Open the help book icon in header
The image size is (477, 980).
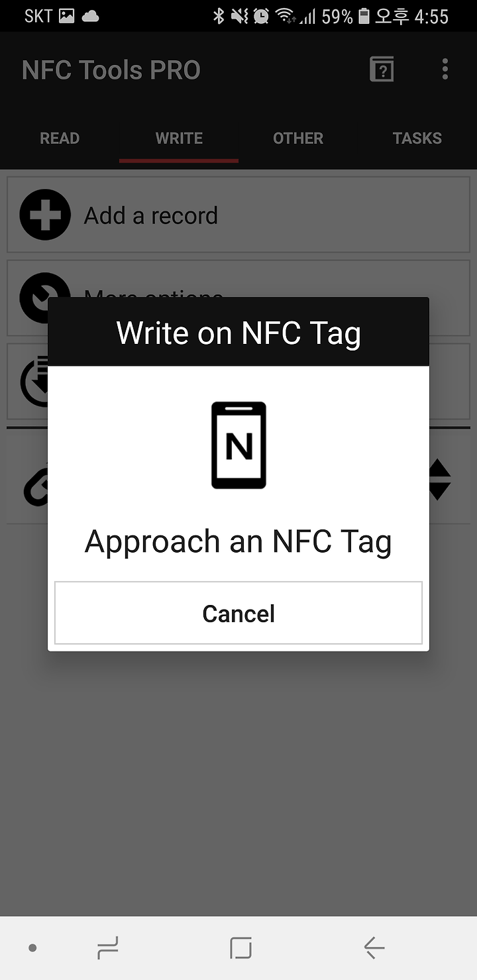coord(382,69)
